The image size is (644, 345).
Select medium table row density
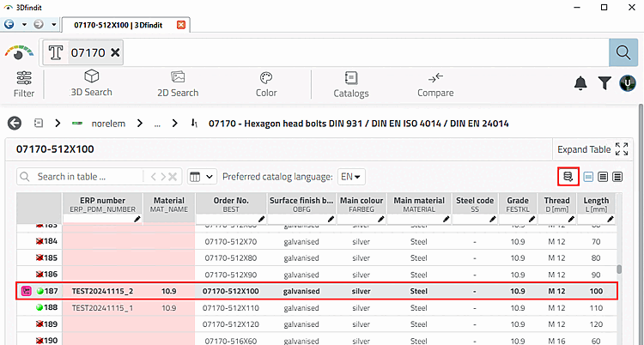pos(603,177)
